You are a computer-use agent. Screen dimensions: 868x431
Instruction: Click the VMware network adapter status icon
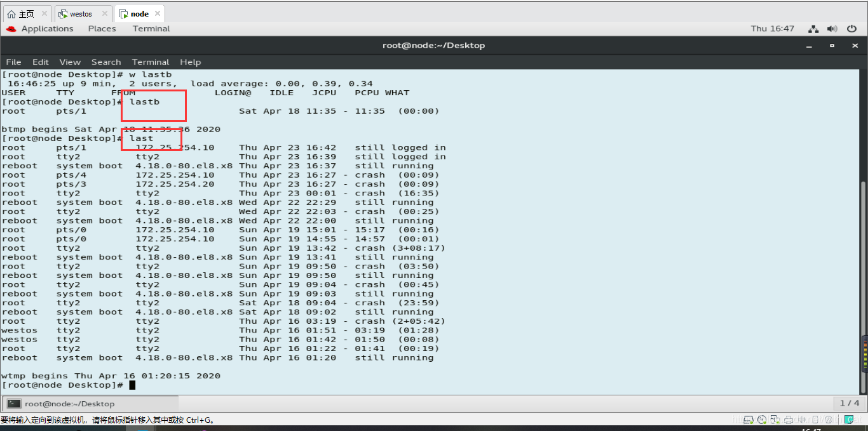coord(775,420)
